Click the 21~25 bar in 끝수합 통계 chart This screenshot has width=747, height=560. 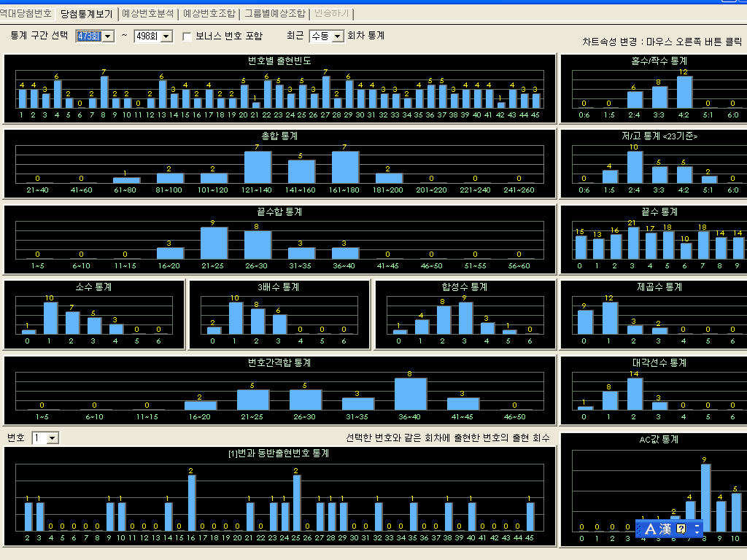coord(214,243)
